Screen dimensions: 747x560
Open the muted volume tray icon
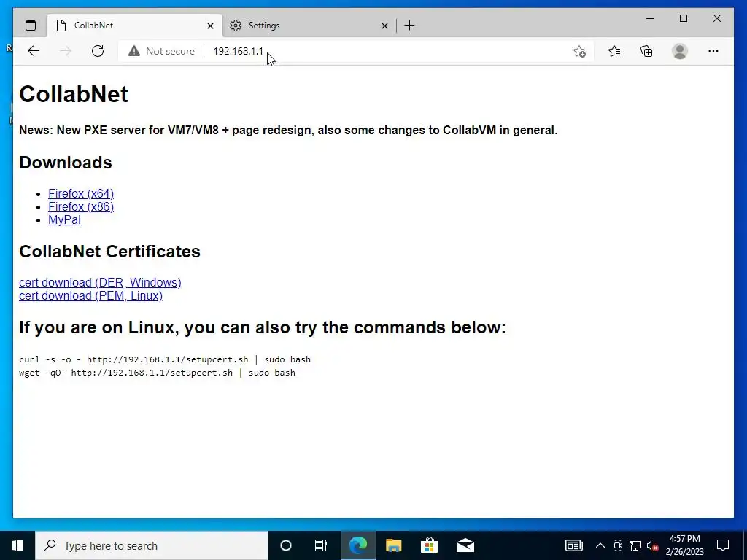pyautogui.click(x=653, y=545)
